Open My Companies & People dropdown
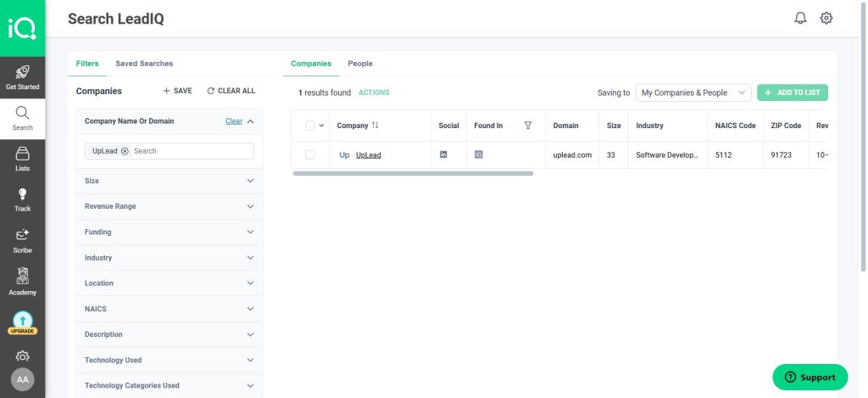 [693, 92]
